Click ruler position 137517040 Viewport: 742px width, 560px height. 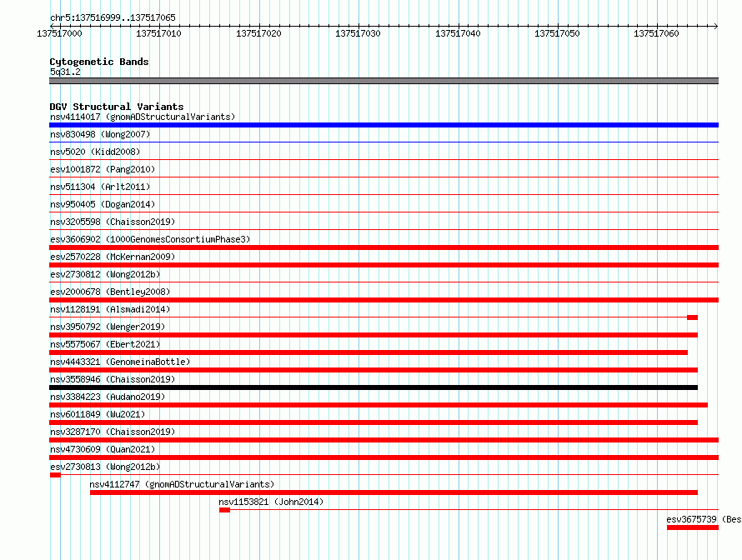pos(458,33)
